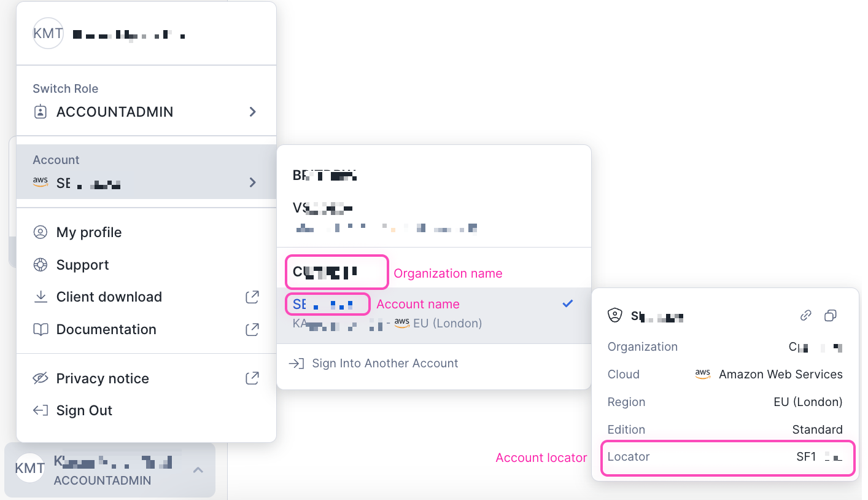
Task: Expand the Switch Role ACCOUNTADMIN chevron
Action: 252,112
